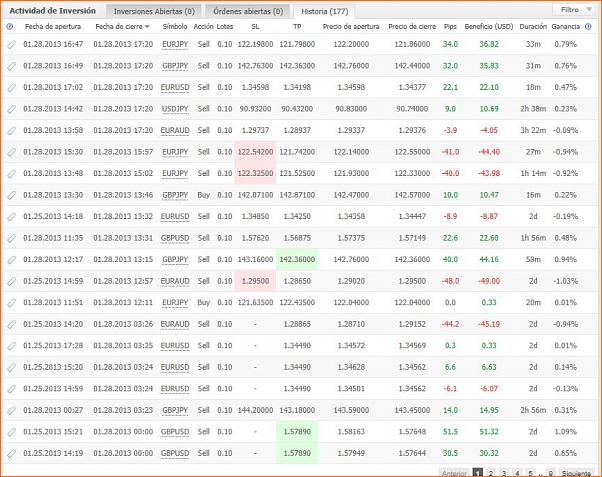Go to page 3 in pagination
The height and width of the screenshot is (477, 602).
point(504,473)
